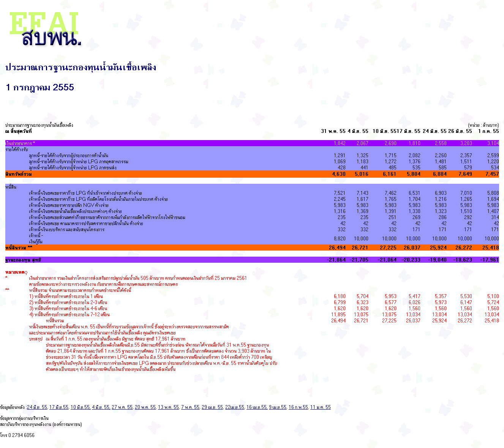Click total assets value 4,630
The width and height of the screenshot is (504, 448).
pyautogui.click(x=339, y=174)
